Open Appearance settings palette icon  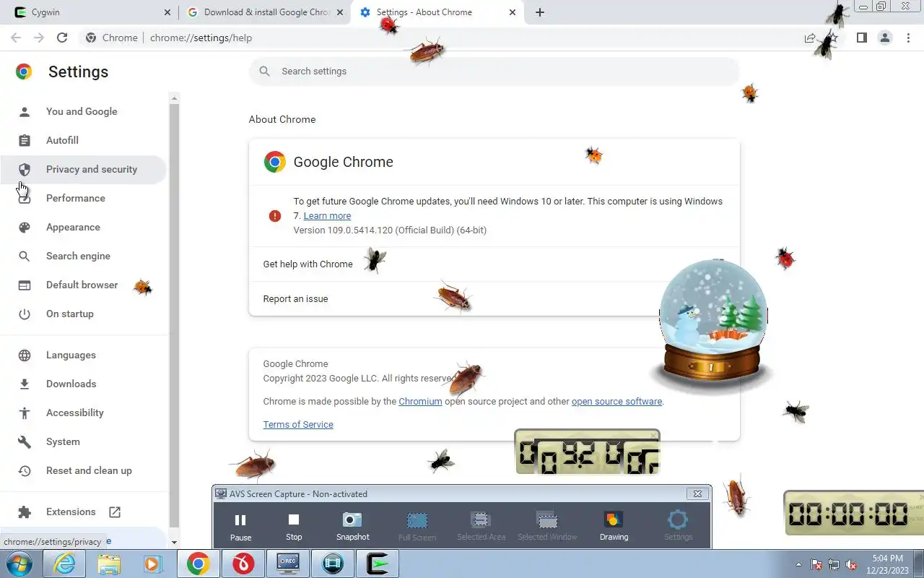[x=25, y=227]
